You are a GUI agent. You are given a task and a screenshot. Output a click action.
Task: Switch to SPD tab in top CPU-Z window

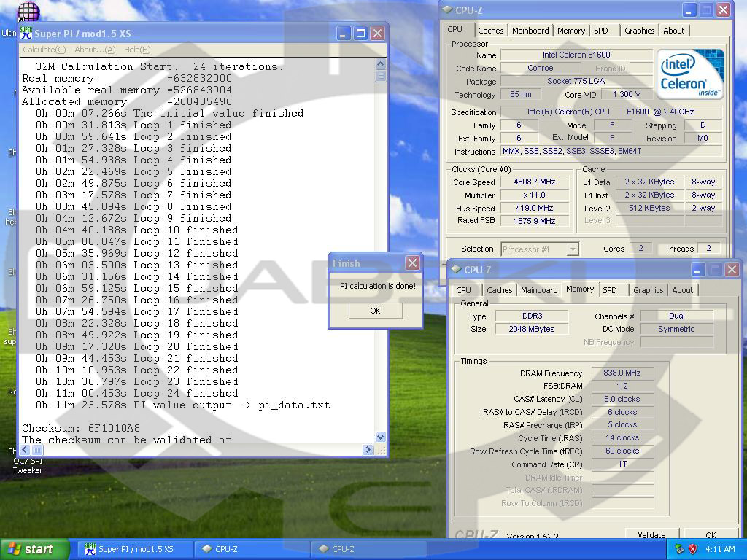pos(601,31)
